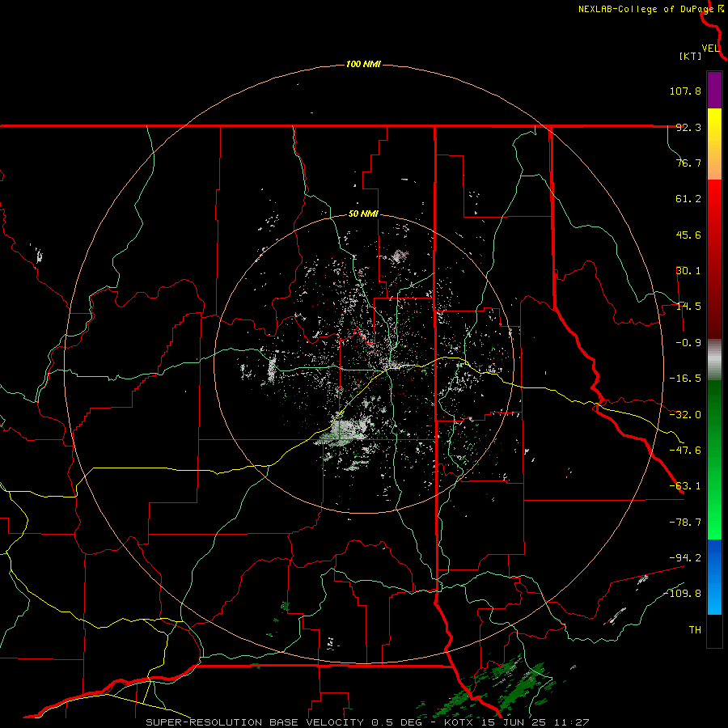This screenshot has height=728, width=728.
Task: Click the -0.9 legend value
Action: point(688,343)
